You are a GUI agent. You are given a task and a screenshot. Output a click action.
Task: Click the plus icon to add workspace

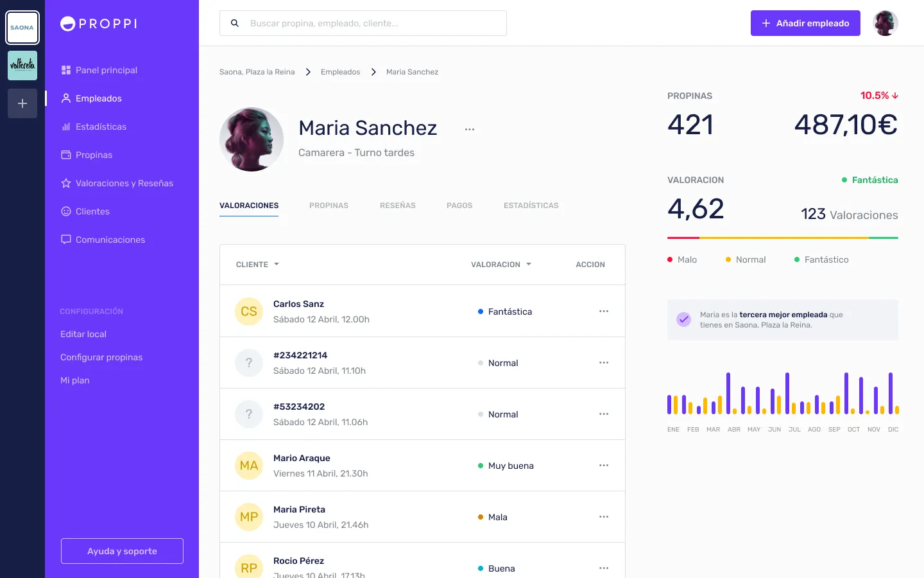tap(22, 103)
